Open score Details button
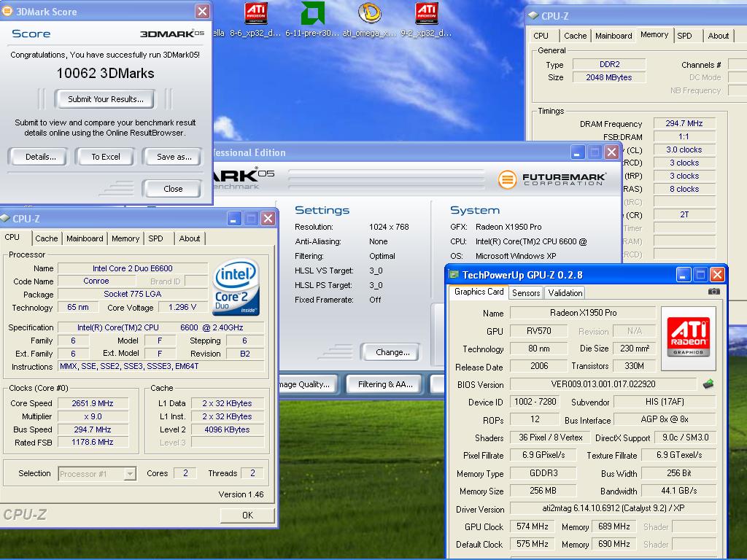 pyautogui.click(x=41, y=157)
